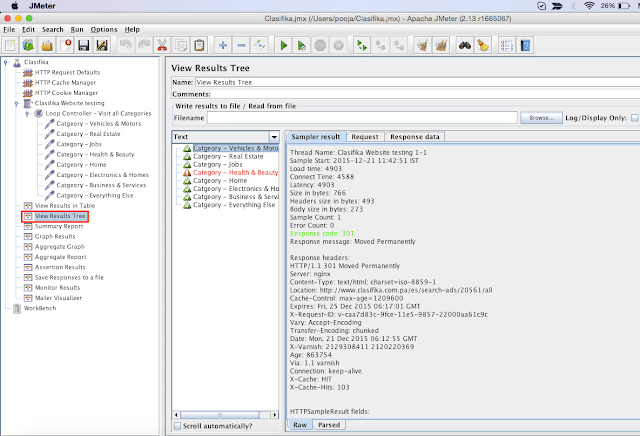Click the Paste clipboard toolbar icon
This screenshot has width=640, height=436.
point(199,45)
